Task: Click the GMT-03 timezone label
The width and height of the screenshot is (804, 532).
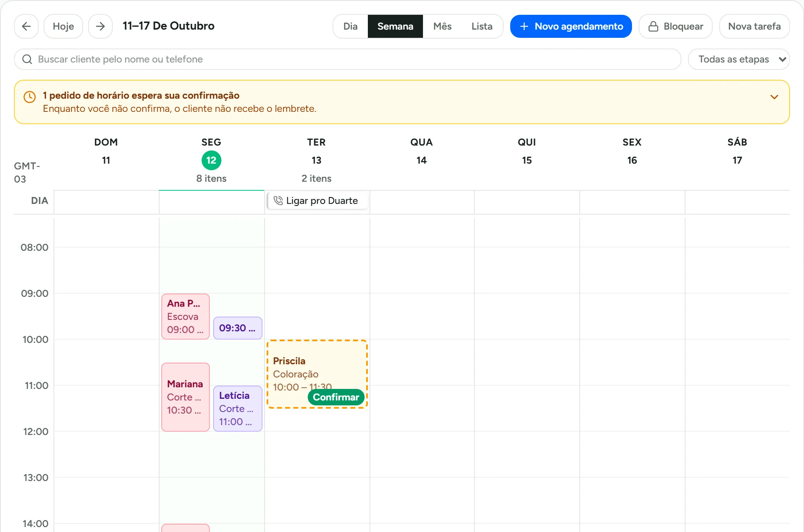Action: [27, 173]
